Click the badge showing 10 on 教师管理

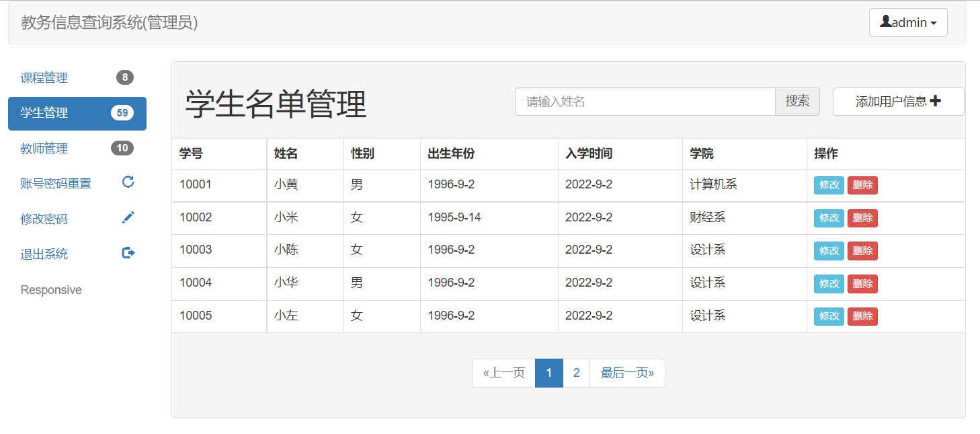coord(122,148)
